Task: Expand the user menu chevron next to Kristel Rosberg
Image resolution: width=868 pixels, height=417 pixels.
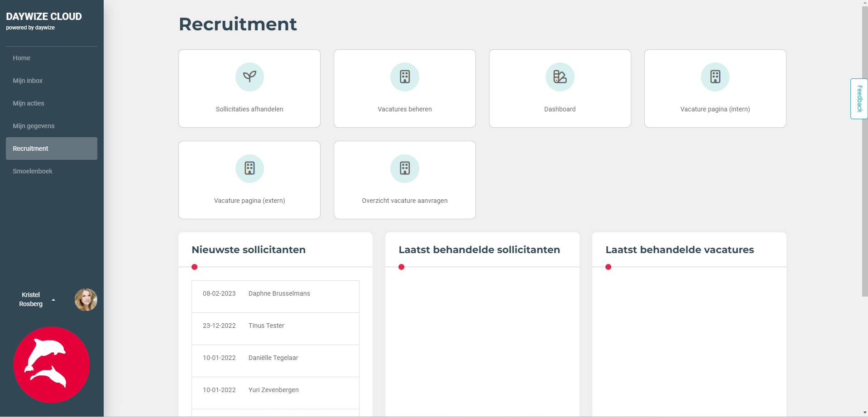Action: pos(54,300)
